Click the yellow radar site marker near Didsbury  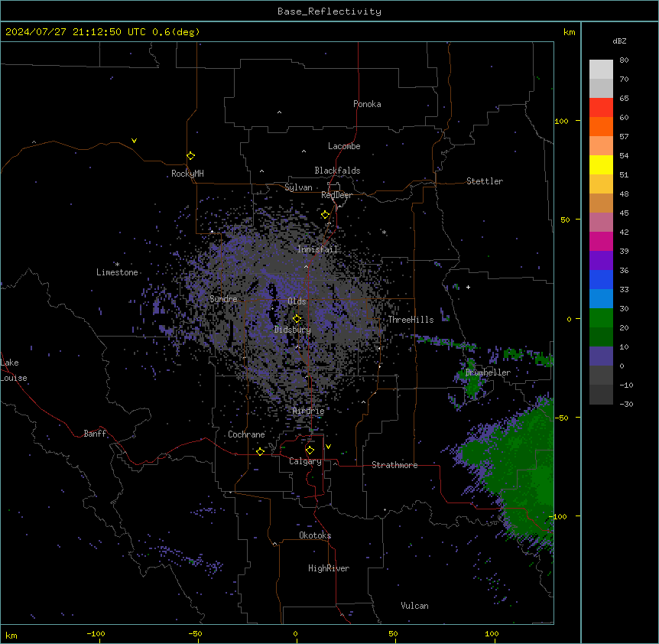pyautogui.click(x=297, y=319)
